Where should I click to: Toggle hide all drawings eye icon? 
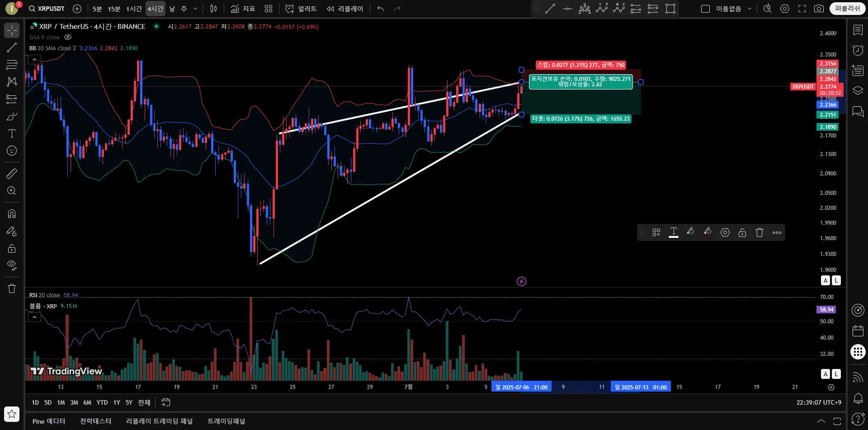[12, 265]
